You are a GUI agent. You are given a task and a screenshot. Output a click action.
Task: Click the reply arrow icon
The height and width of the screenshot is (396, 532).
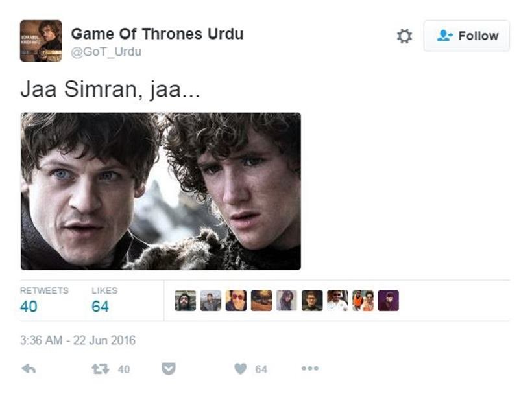(29, 369)
